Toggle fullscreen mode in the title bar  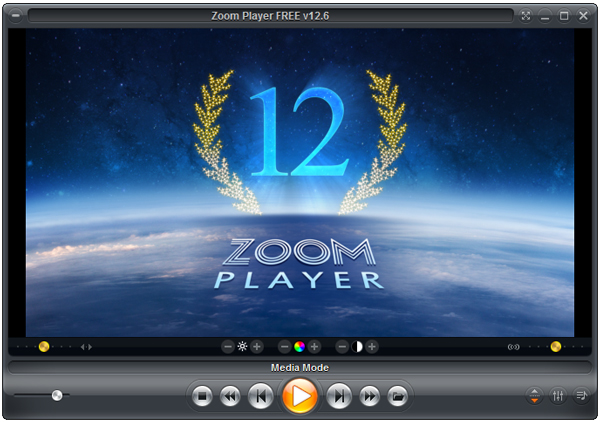coord(527,16)
